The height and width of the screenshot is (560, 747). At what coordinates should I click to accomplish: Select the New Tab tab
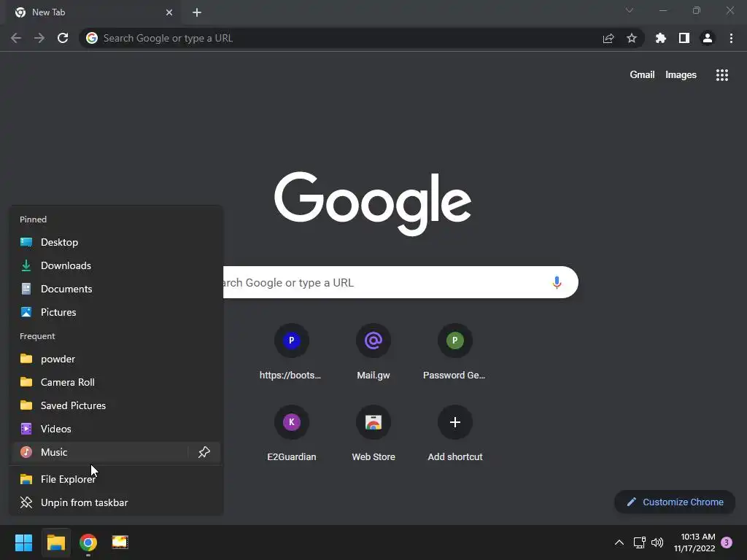tap(94, 12)
